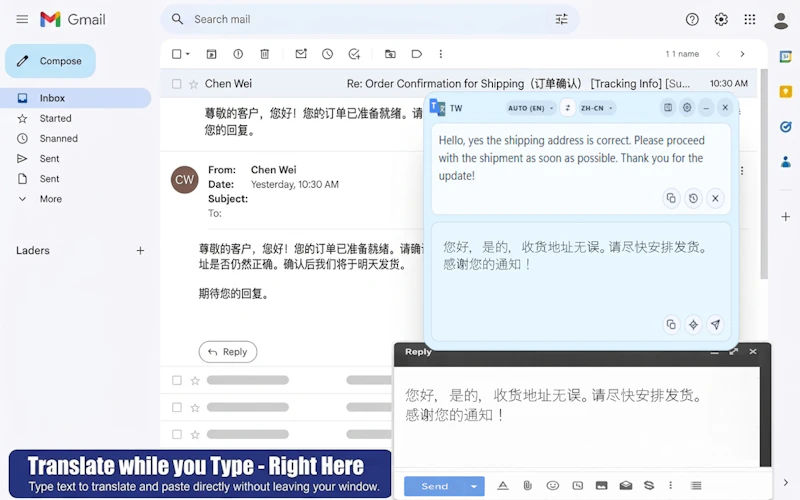Open more options in reply toolbar
800x500 pixels.
pyautogui.click(x=670, y=486)
